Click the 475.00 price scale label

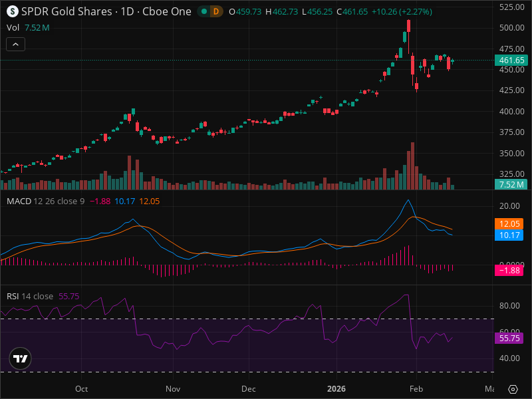[x=512, y=49]
